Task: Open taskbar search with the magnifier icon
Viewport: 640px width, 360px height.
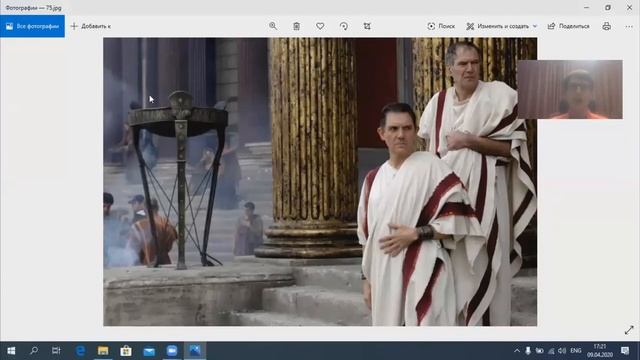Action: coord(34,351)
